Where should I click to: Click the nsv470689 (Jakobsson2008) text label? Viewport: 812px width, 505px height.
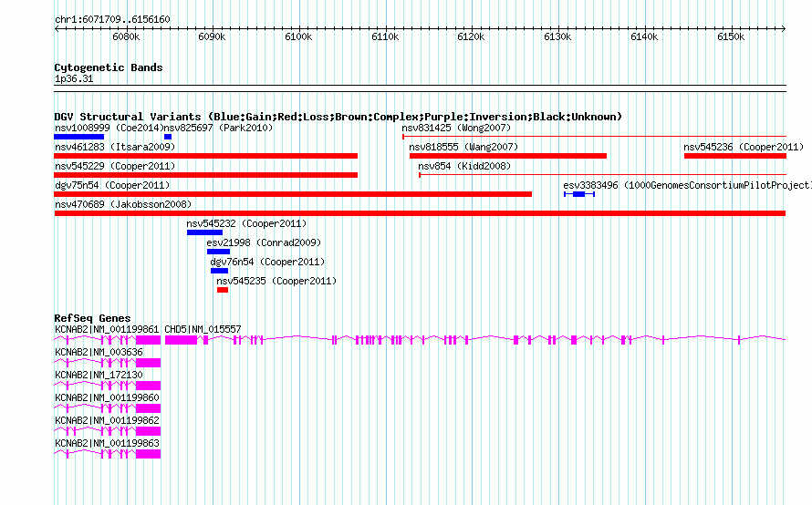(123, 204)
